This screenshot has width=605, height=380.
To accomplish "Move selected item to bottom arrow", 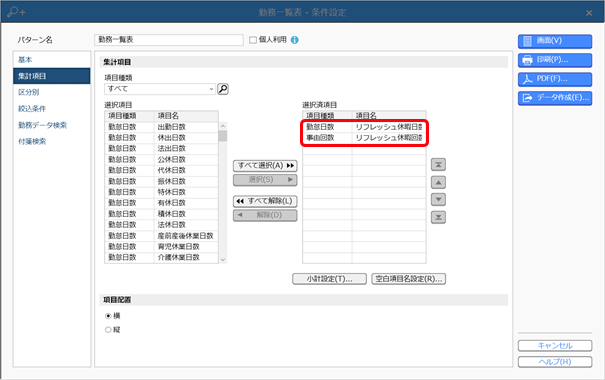I will [x=438, y=217].
